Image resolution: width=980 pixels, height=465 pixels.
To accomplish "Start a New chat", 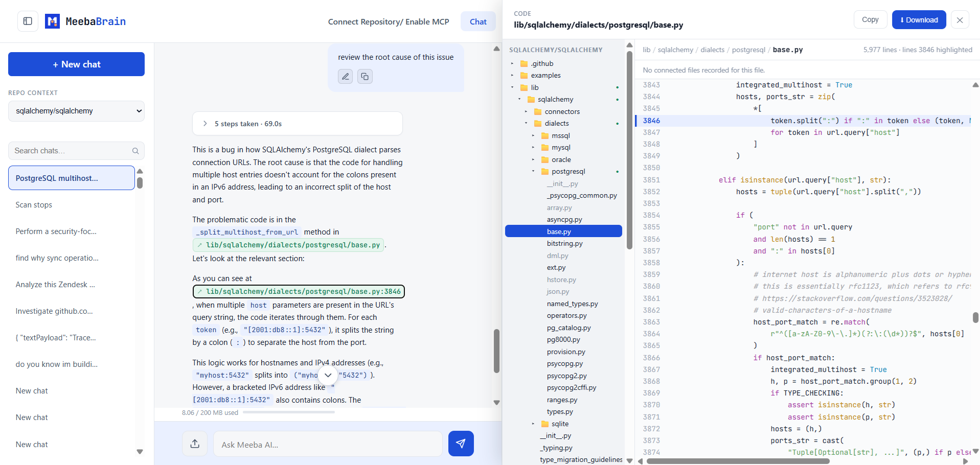I will [x=76, y=64].
